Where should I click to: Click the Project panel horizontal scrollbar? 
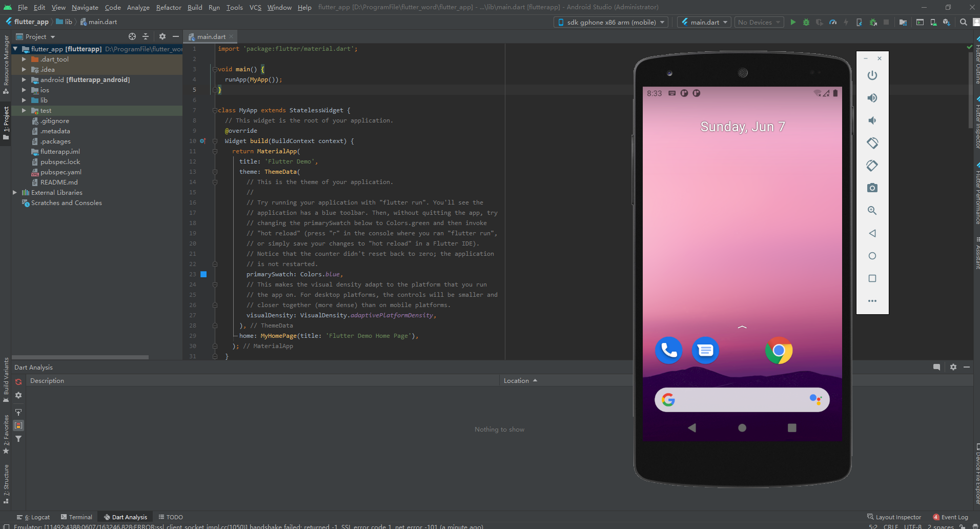coord(80,357)
